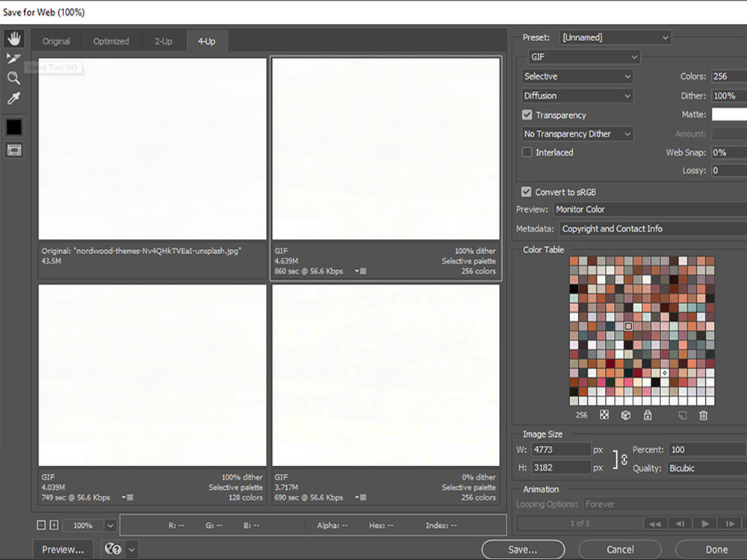The height and width of the screenshot is (560, 747).
Task: Open the No Transparency Dither dropdown
Action: [577, 134]
